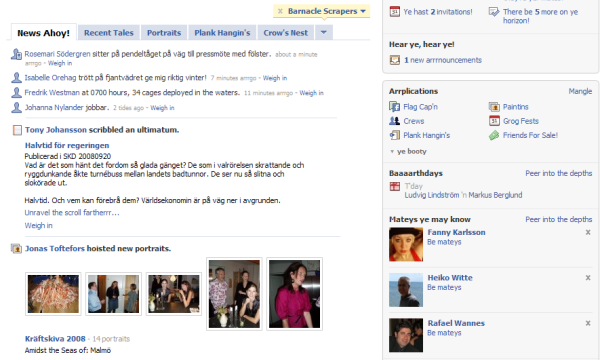Click Be mateys under Heiko Witte

point(444,287)
